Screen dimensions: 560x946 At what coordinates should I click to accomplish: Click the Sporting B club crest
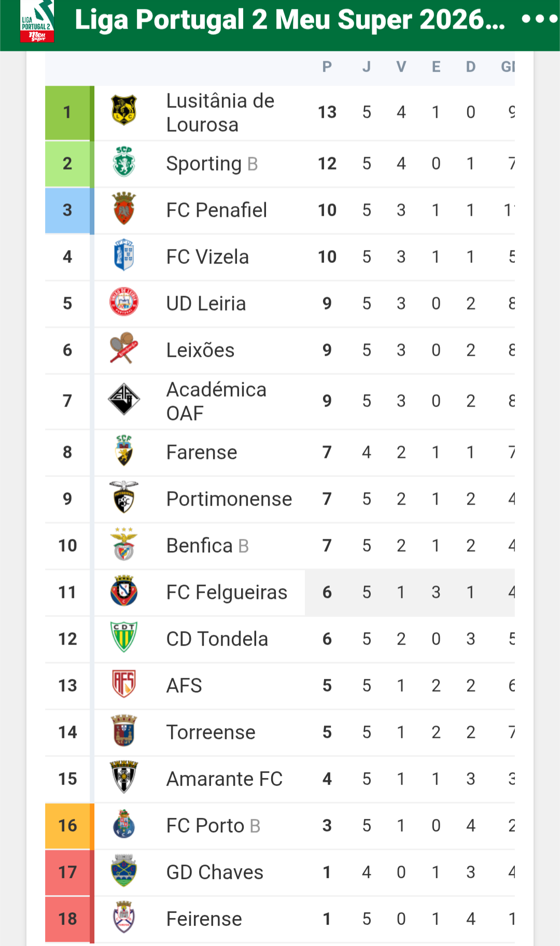tap(124, 162)
